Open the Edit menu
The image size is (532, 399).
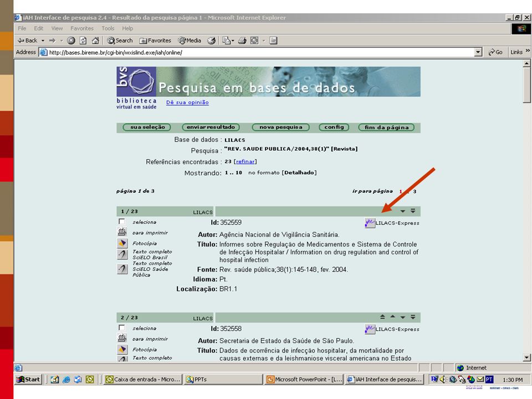38,28
